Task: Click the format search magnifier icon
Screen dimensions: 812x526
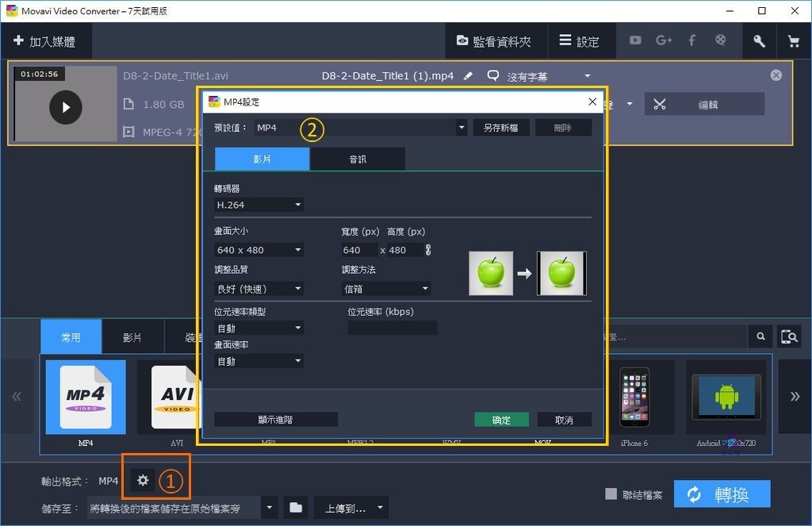Action: tap(760, 336)
